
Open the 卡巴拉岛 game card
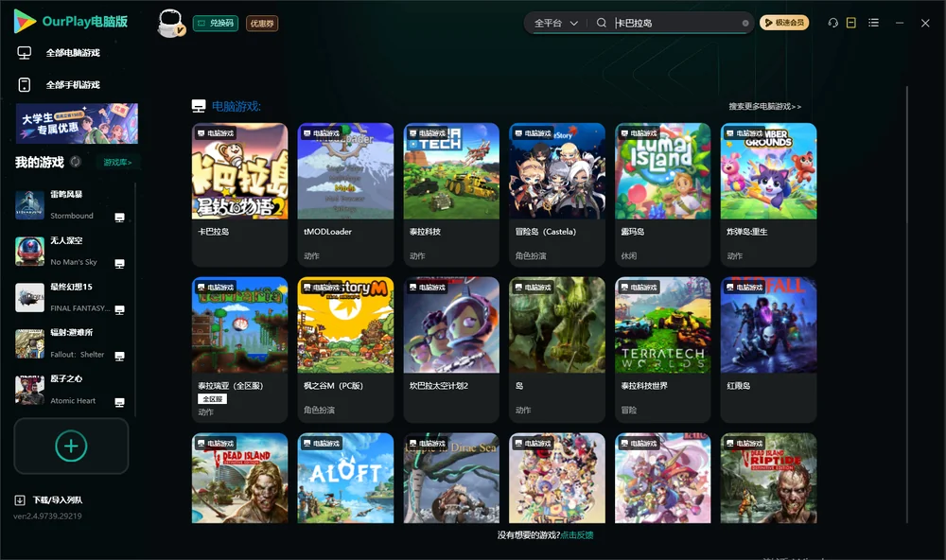239,195
